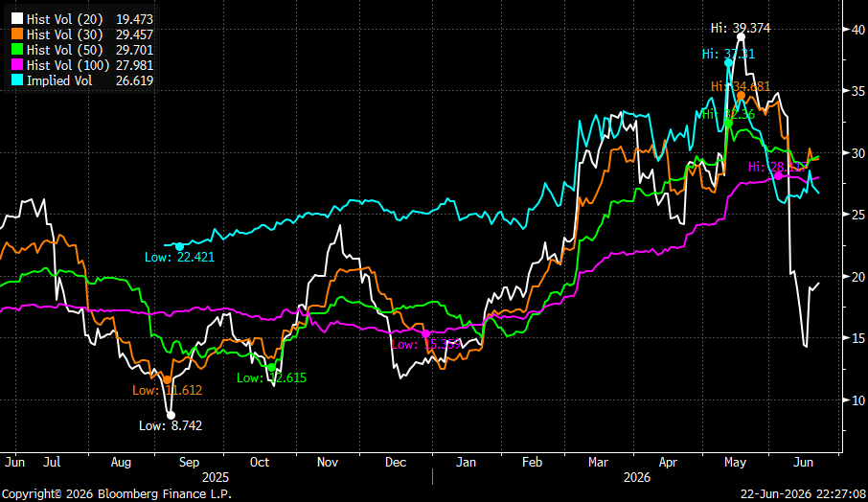This screenshot has width=868, height=502.
Task: Click the 2026 year label on axis
Action: 636,477
